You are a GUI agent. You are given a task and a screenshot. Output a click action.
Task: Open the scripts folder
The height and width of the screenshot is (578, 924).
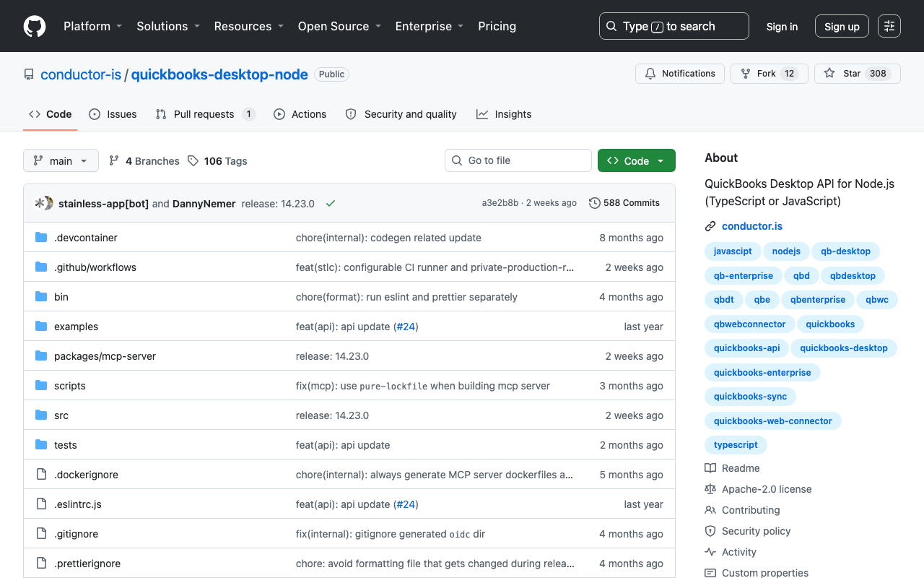tap(70, 386)
